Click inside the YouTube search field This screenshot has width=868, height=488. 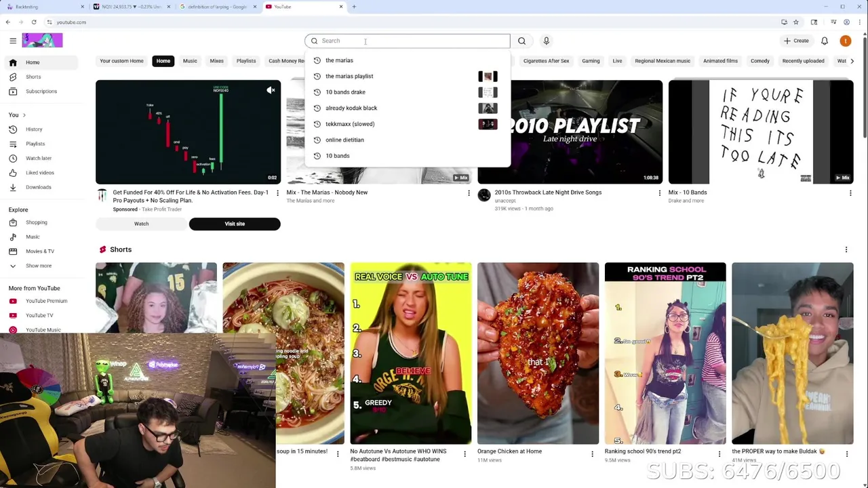407,41
